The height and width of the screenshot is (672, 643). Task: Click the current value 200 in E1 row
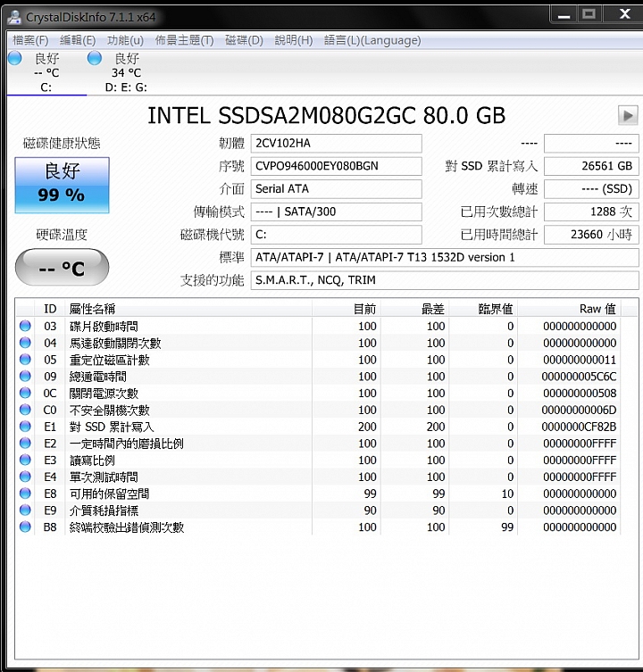pyautogui.click(x=367, y=427)
